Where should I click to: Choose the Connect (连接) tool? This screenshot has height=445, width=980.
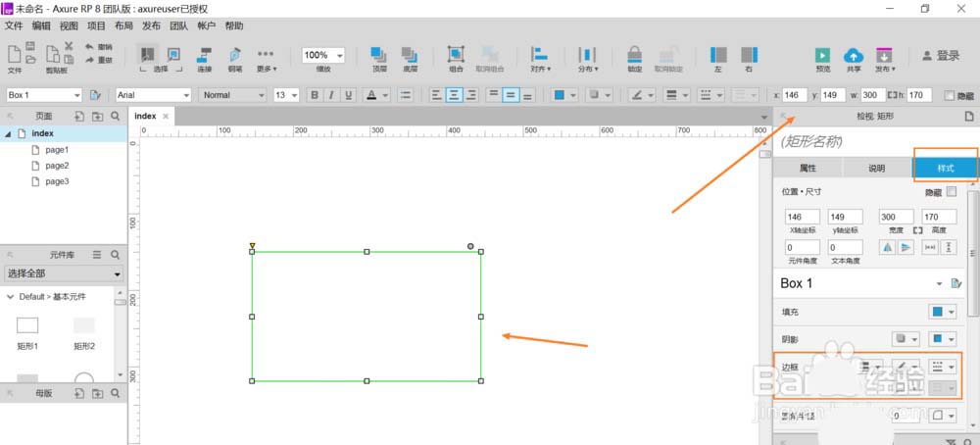[x=204, y=55]
